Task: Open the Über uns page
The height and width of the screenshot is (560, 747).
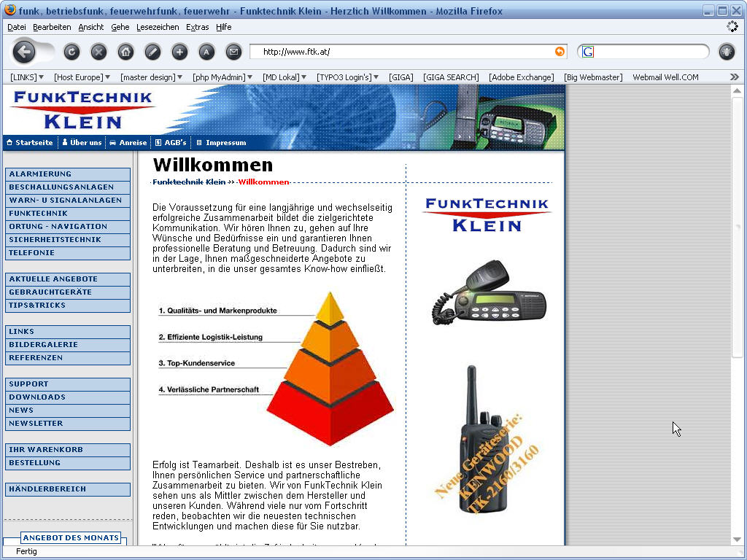Action: click(x=82, y=142)
